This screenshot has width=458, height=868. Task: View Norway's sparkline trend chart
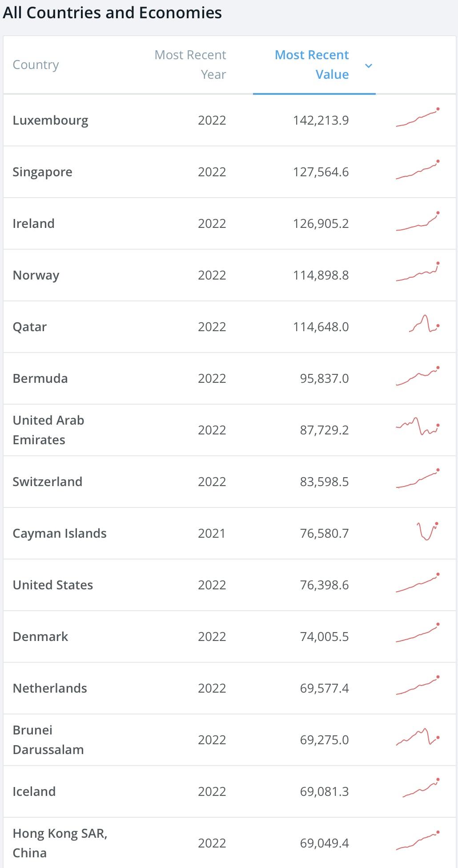(x=418, y=273)
